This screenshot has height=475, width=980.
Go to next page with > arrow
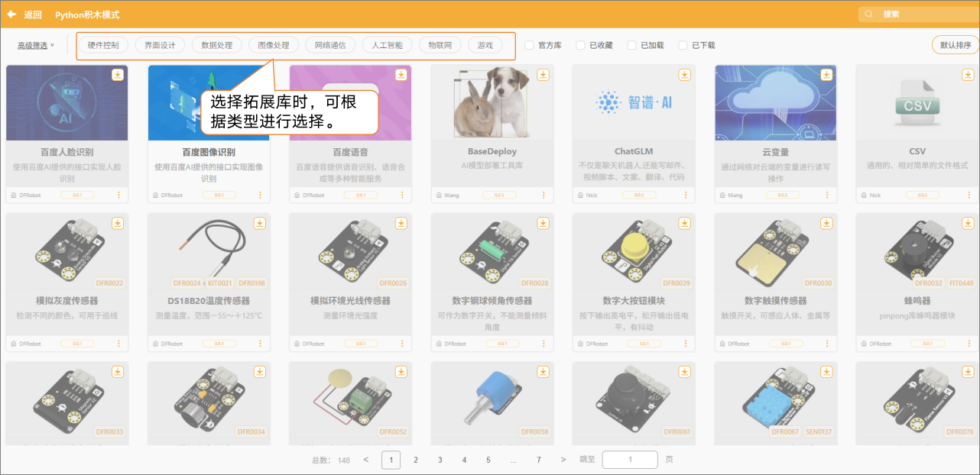coord(563,460)
